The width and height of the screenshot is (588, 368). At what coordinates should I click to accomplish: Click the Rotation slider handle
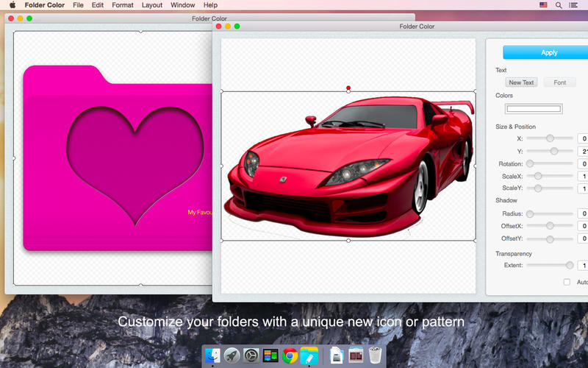530,163
